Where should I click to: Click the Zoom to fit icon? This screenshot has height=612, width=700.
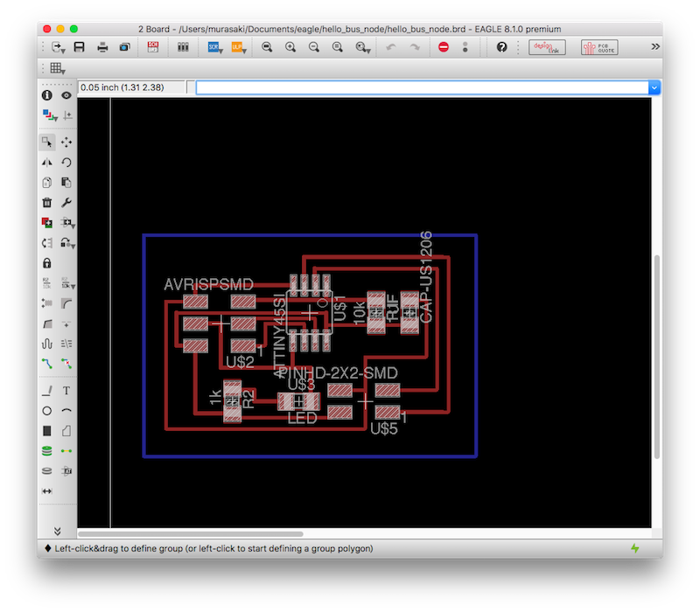pos(267,47)
